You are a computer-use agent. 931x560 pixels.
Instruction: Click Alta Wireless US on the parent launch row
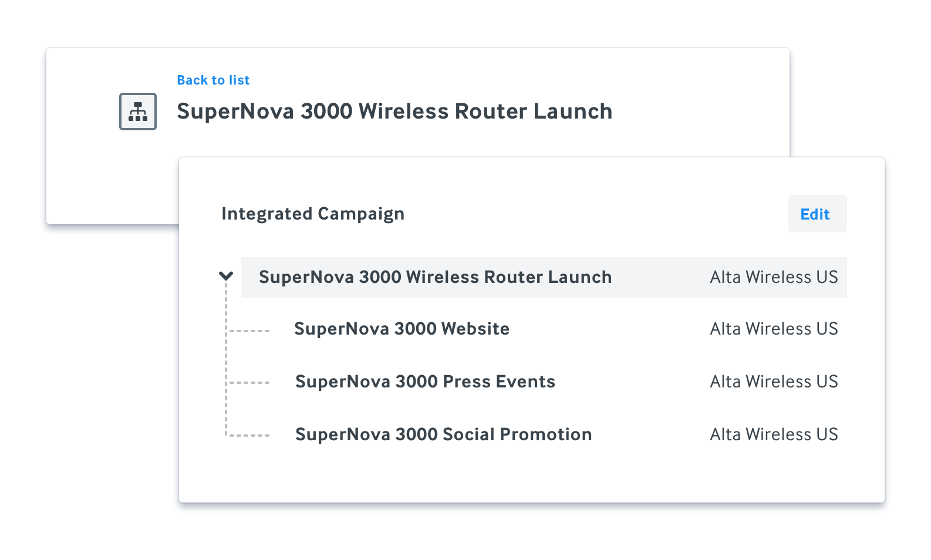(774, 277)
